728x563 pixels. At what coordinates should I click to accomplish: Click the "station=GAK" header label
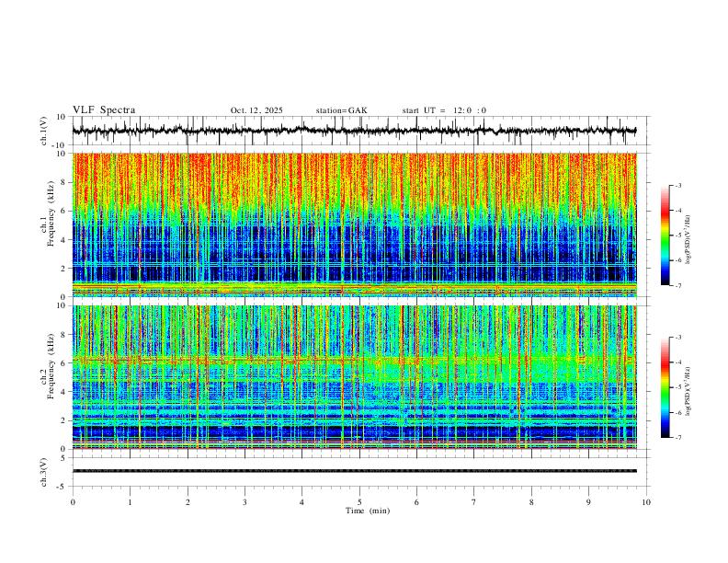(x=341, y=110)
